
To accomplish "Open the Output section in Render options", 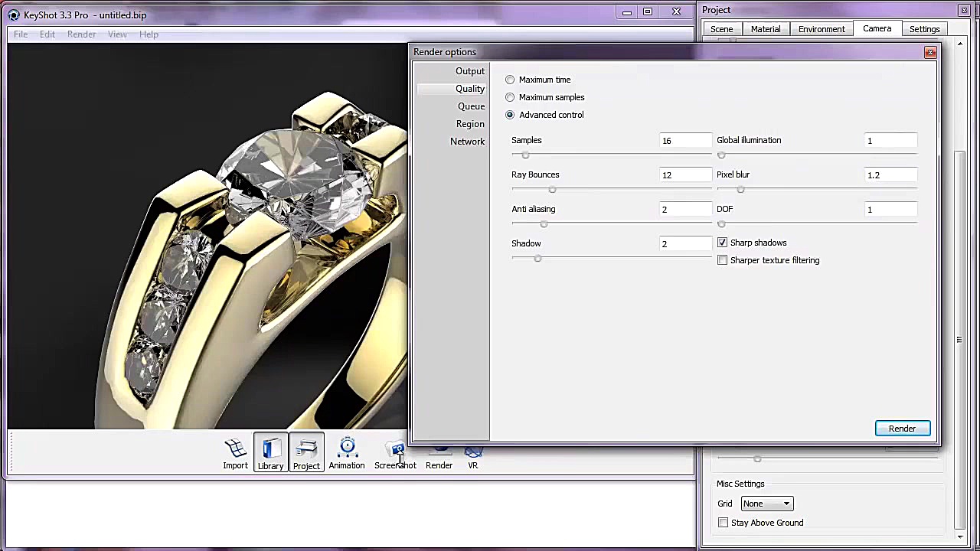I will [469, 71].
